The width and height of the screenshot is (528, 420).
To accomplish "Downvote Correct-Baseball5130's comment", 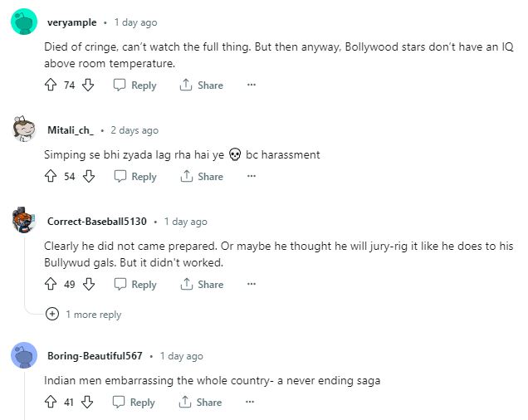I will coord(89,284).
